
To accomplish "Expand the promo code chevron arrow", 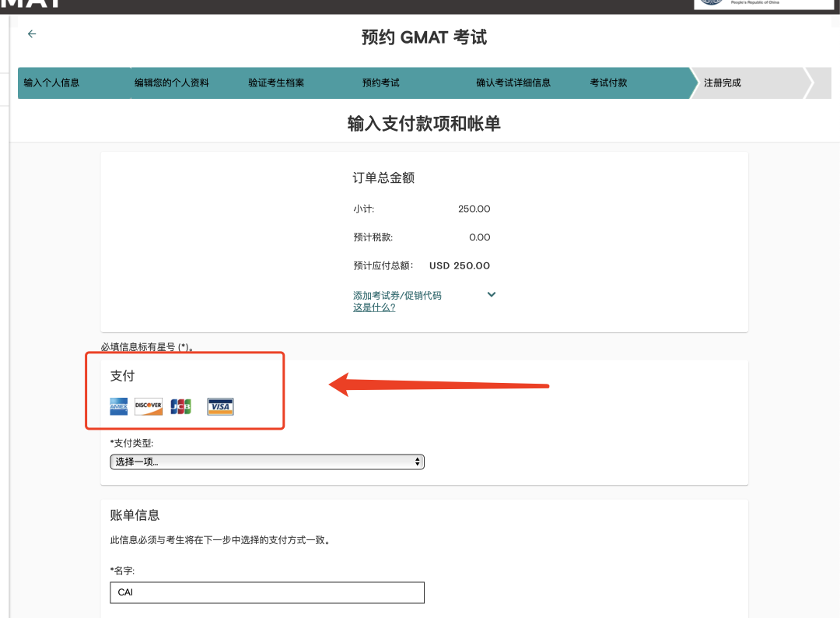I will (491, 294).
